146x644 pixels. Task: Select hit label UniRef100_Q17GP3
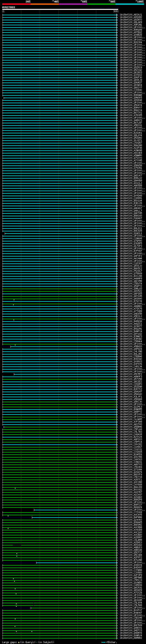131,246
